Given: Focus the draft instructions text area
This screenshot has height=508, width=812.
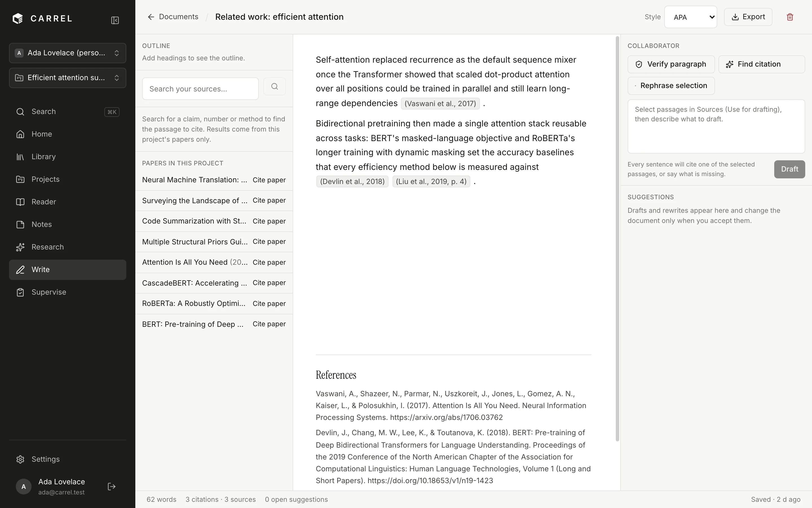Looking at the screenshot, I should click(716, 126).
